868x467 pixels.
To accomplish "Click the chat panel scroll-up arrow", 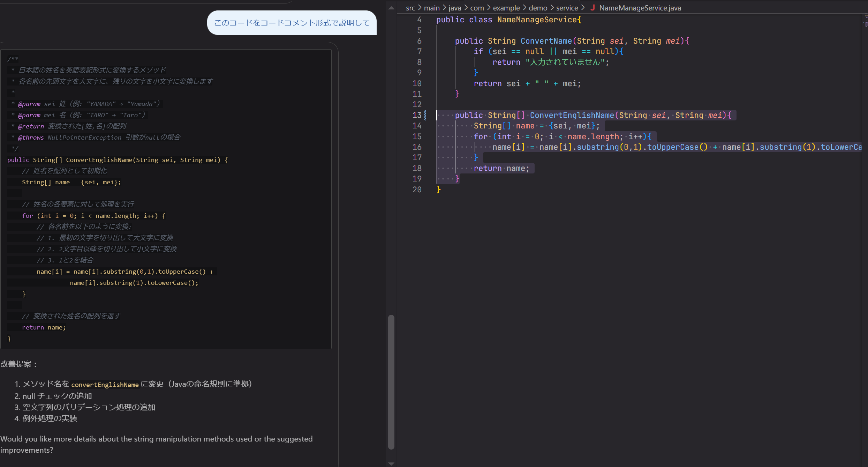I will [391, 8].
